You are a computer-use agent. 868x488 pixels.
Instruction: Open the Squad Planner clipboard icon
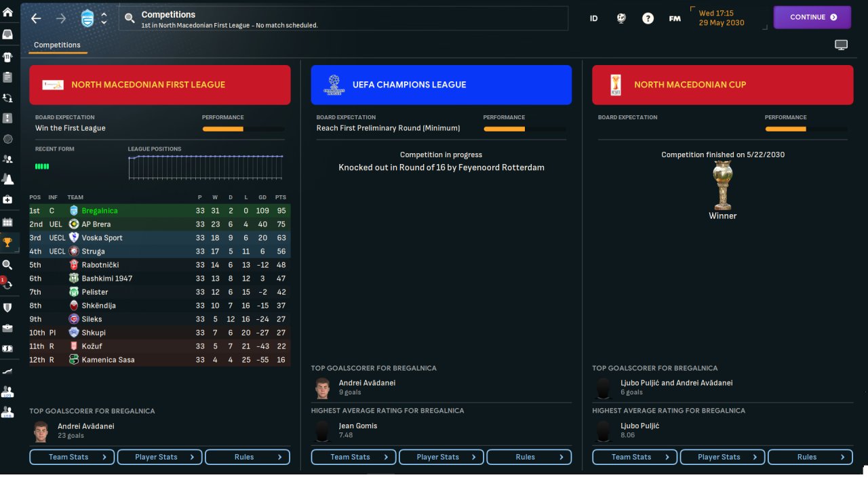(7, 77)
